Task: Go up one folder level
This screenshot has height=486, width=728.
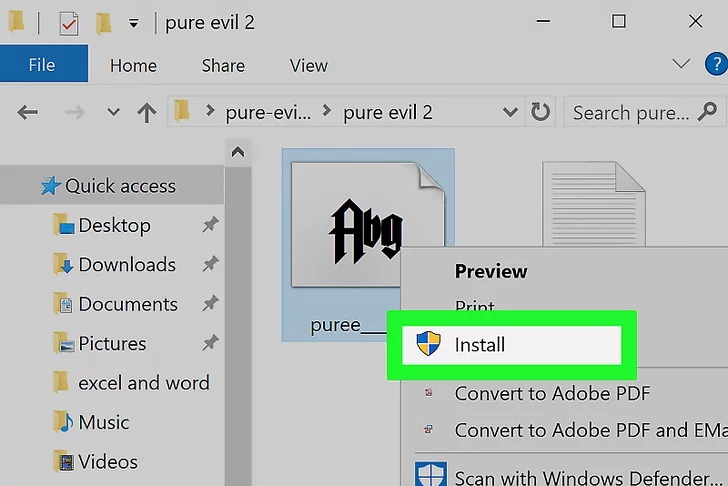Action: pos(146,112)
